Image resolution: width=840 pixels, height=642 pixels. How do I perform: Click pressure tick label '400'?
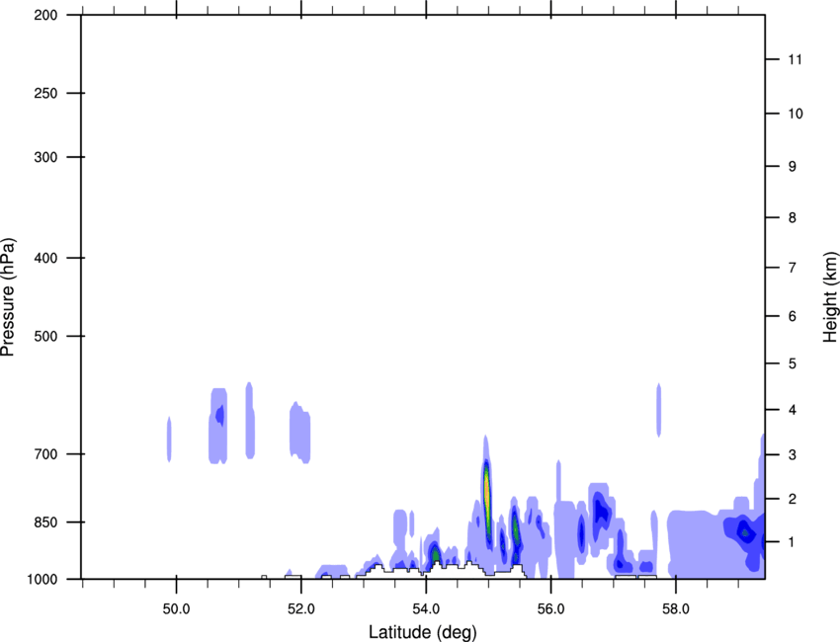tap(45, 258)
